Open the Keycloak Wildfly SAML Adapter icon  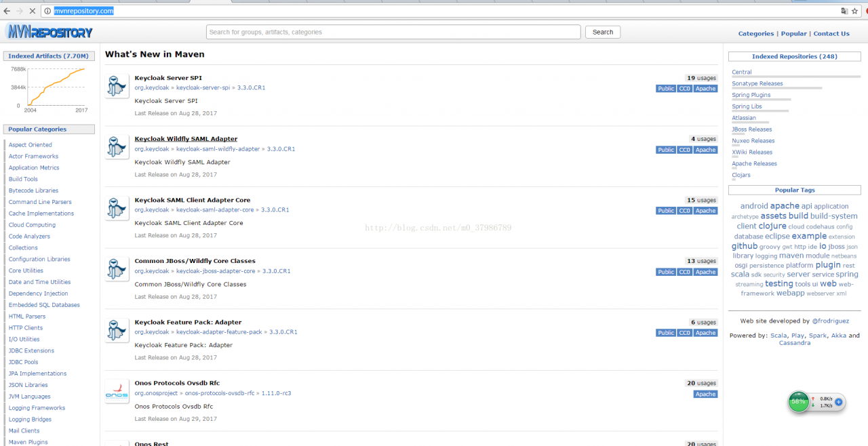click(117, 148)
